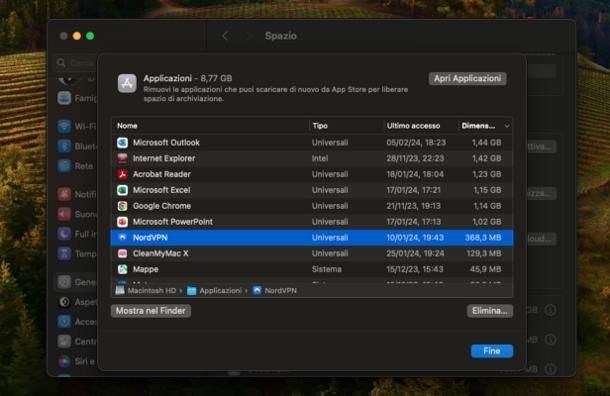Sort by the Nome column header
This screenshot has height=396, width=610.
point(127,126)
